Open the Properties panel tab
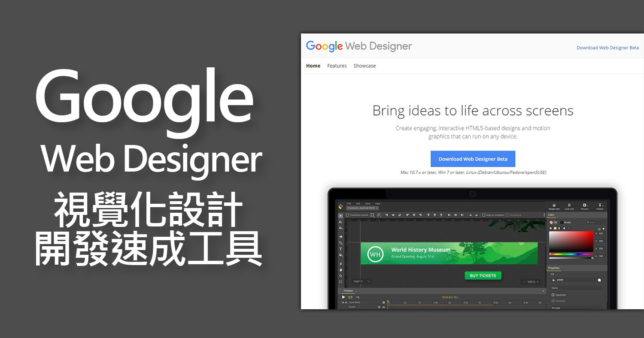 pos(553,268)
